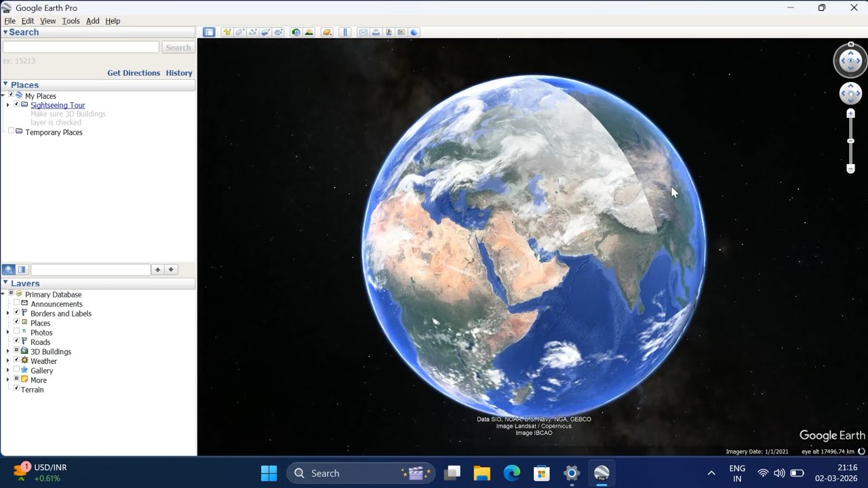Screen dimensions: 868x488
Task: Click the blue globe toolbar icon
Action: (x=414, y=32)
